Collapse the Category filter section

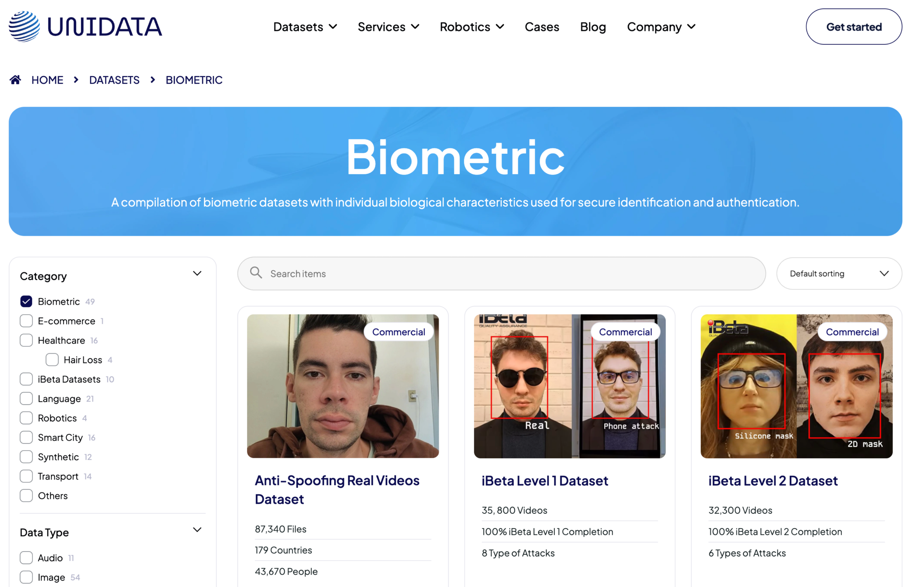tap(197, 273)
